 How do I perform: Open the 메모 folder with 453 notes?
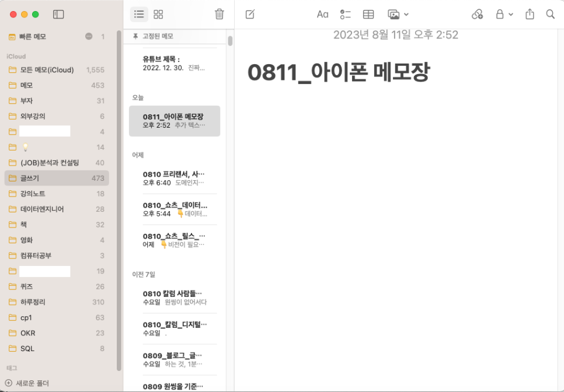[57, 85]
